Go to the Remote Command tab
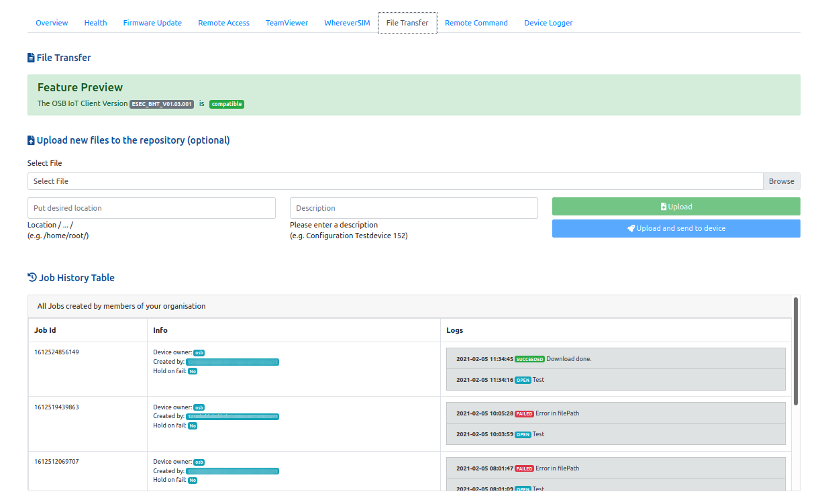Image resolution: width=826 pixels, height=504 pixels. click(476, 23)
